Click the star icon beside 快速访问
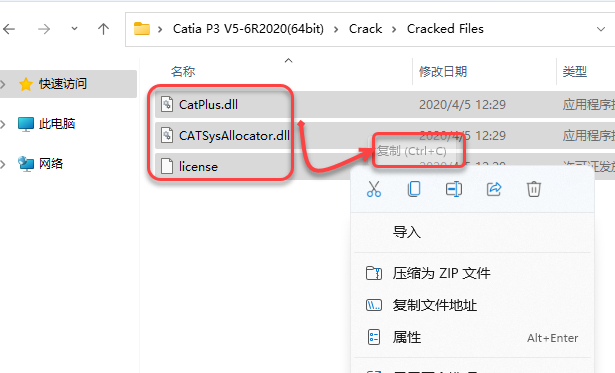Image resolution: width=615 pixels, height=373 pixels. pyautogui.click(x=26, y=84)
